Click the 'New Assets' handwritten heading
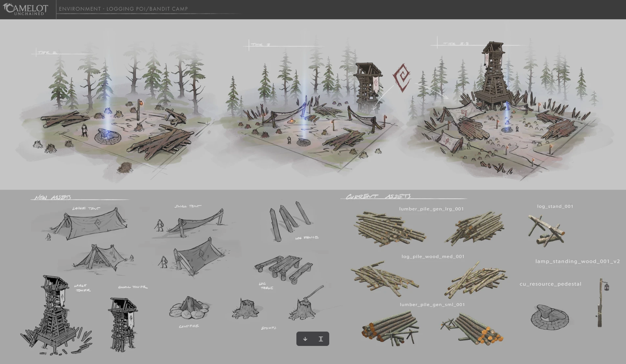Screen dimensions: 626x364 coord(53,197)
